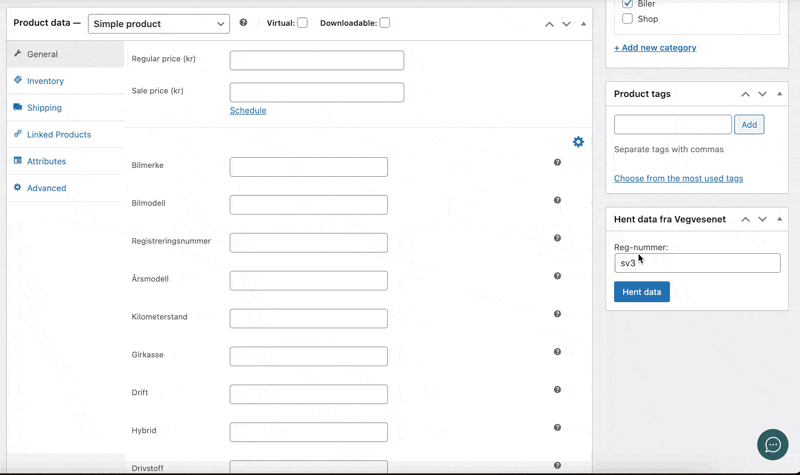
Task: Move Product data panel up
Action: (x=549, y=24)
